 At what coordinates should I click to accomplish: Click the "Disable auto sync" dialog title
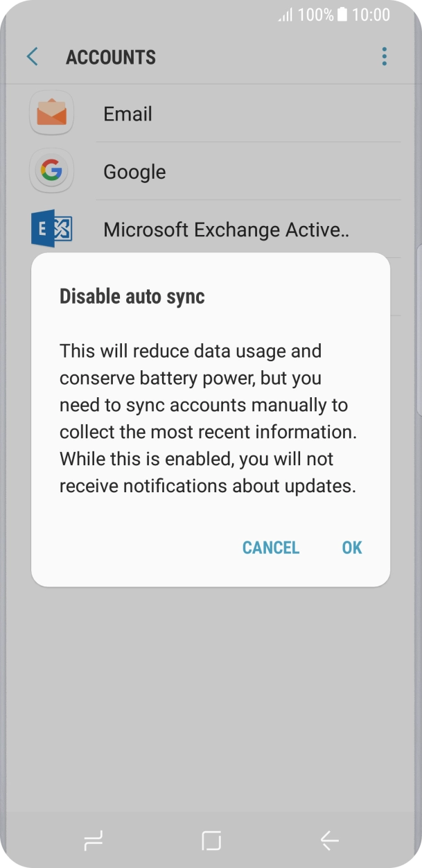pyautogui.click(x=132, y=297)
